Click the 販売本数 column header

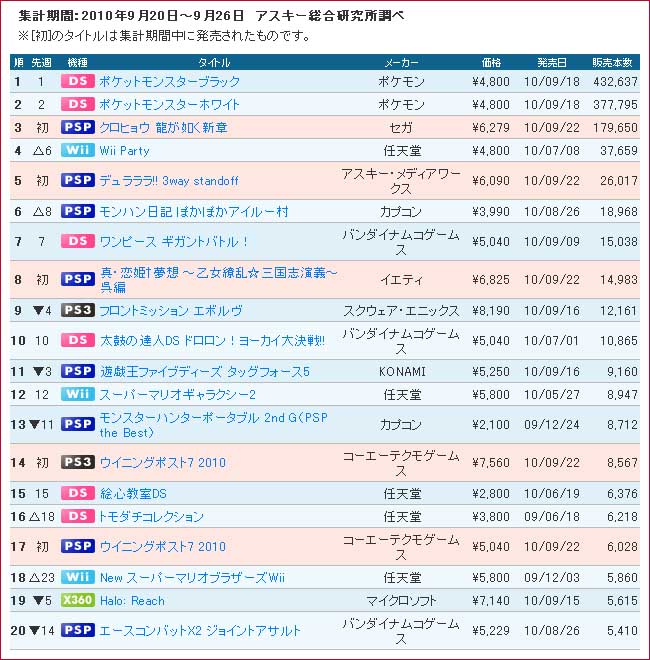click(x=612, y=62)
